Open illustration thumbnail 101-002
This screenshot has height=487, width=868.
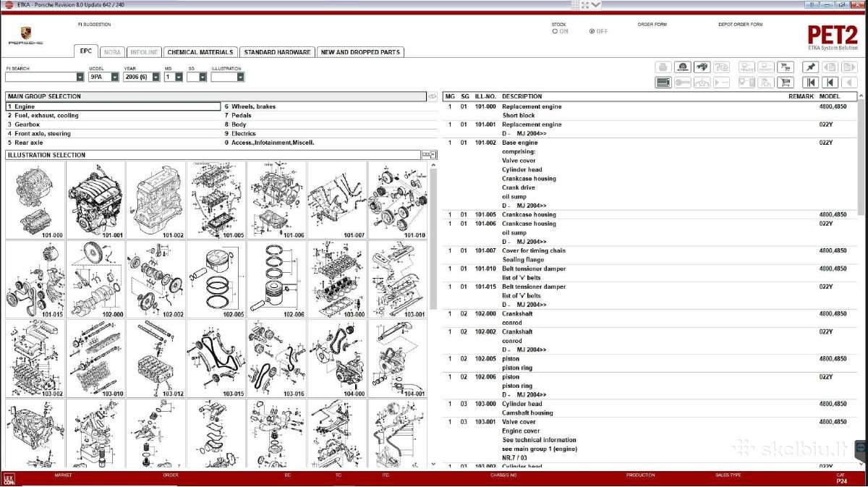pyautogui.click(x=156, y=200)
